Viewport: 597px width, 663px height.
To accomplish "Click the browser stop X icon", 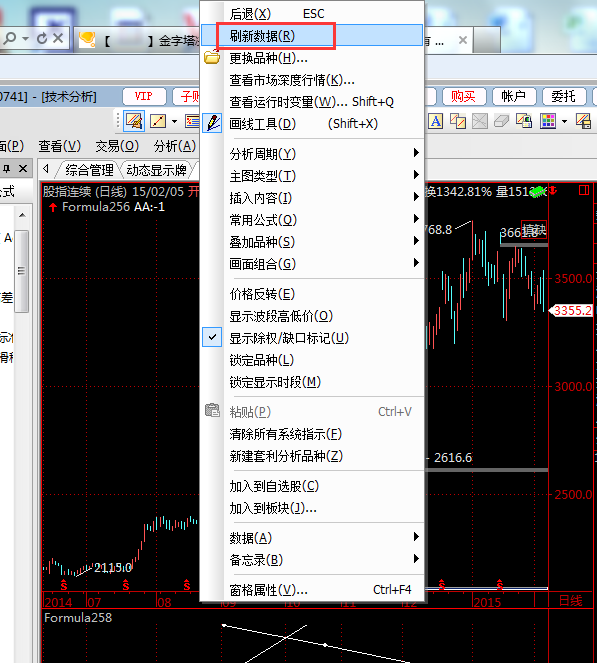I will click(x=58, y=38).
